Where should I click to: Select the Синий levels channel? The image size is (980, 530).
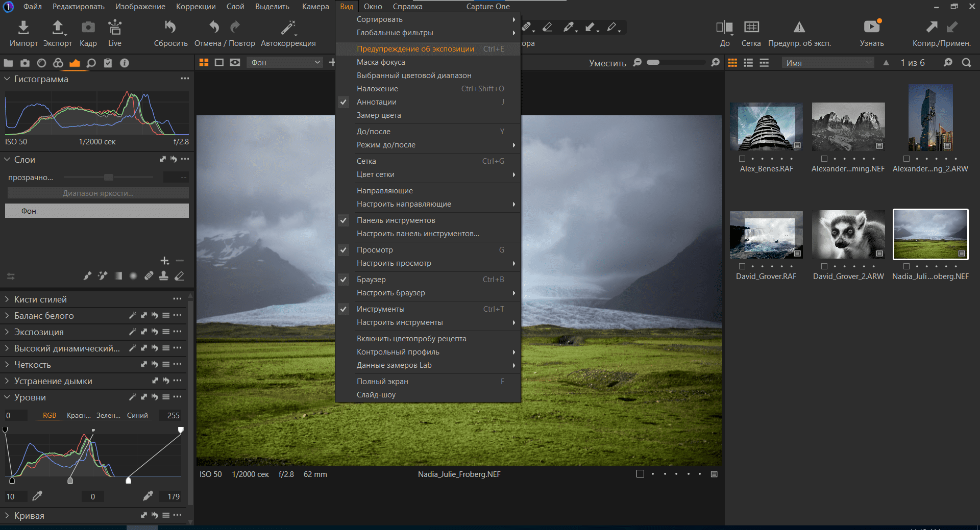[x=137, y=416]
